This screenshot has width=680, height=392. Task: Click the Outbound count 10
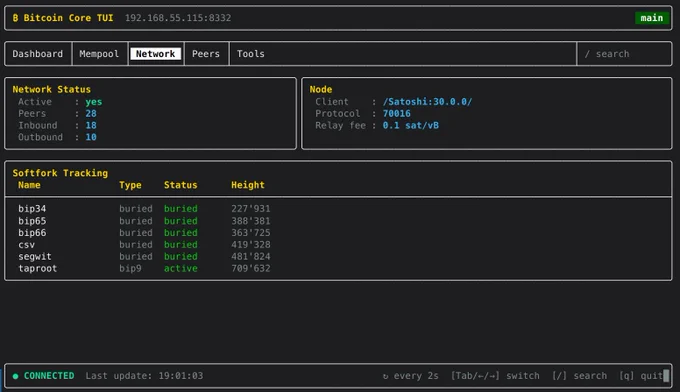[91, 137]
